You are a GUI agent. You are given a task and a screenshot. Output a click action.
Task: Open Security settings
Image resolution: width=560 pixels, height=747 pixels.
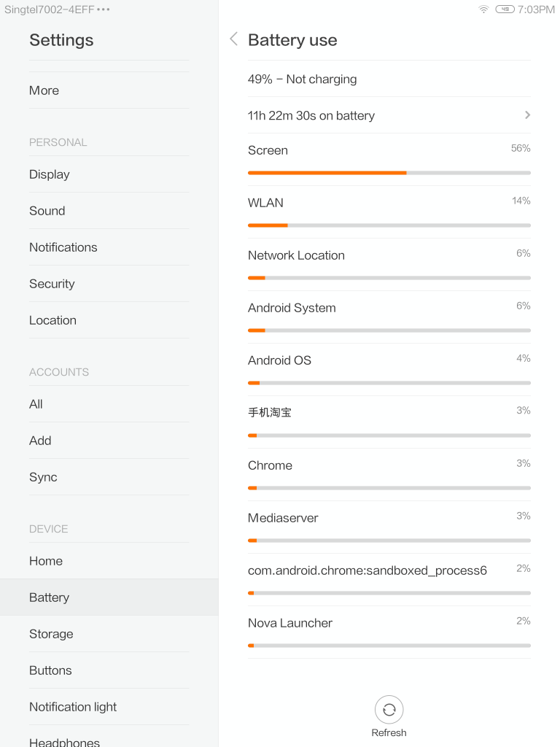tap(52, 283)
